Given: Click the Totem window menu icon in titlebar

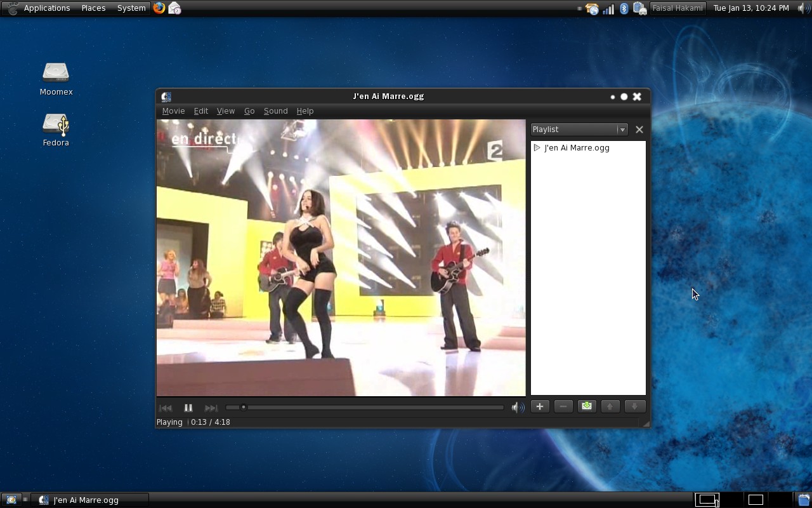Looking at the screenshot, I should coord(166,97).
